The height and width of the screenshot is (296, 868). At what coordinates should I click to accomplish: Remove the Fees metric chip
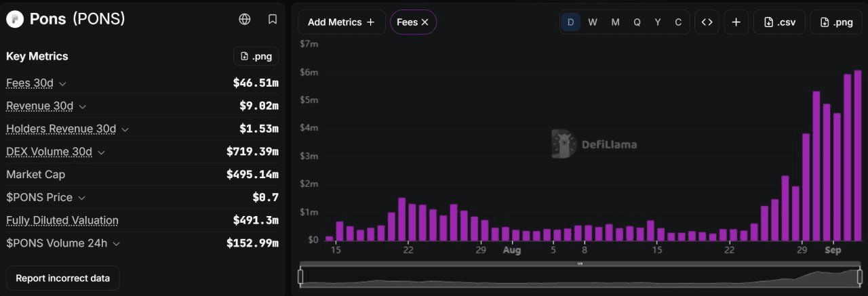[x=425, y=22]
